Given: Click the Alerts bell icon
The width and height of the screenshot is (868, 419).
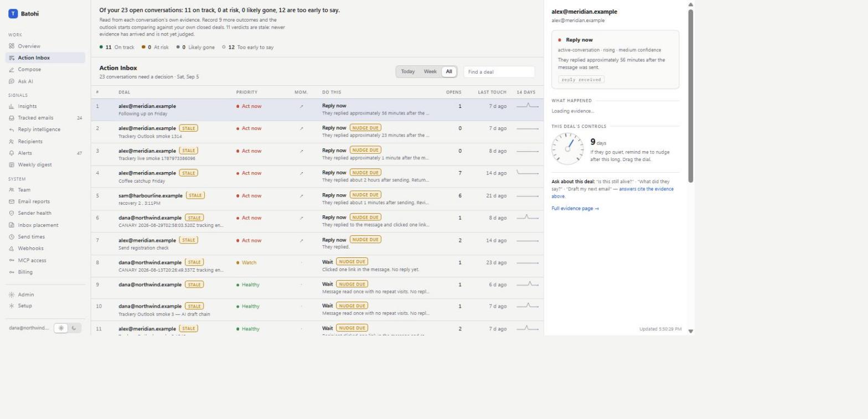Looking at the screenshot, I should (12, 153).
